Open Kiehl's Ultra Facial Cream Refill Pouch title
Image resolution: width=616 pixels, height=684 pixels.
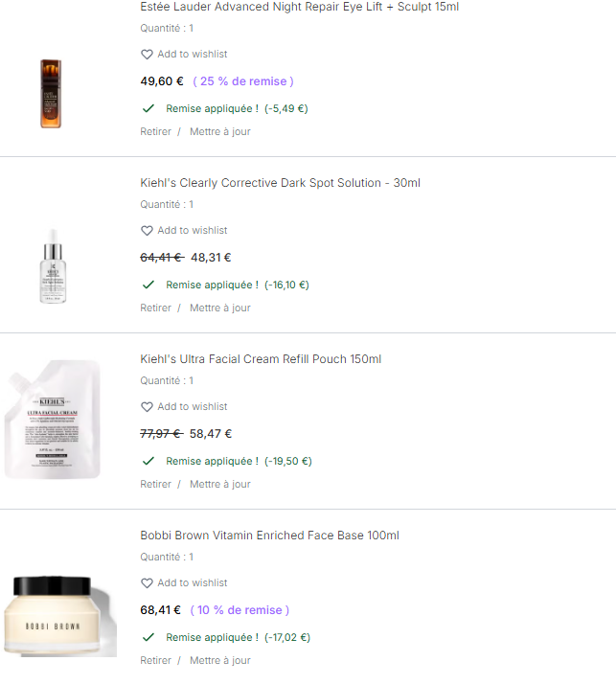coord(261,359)
